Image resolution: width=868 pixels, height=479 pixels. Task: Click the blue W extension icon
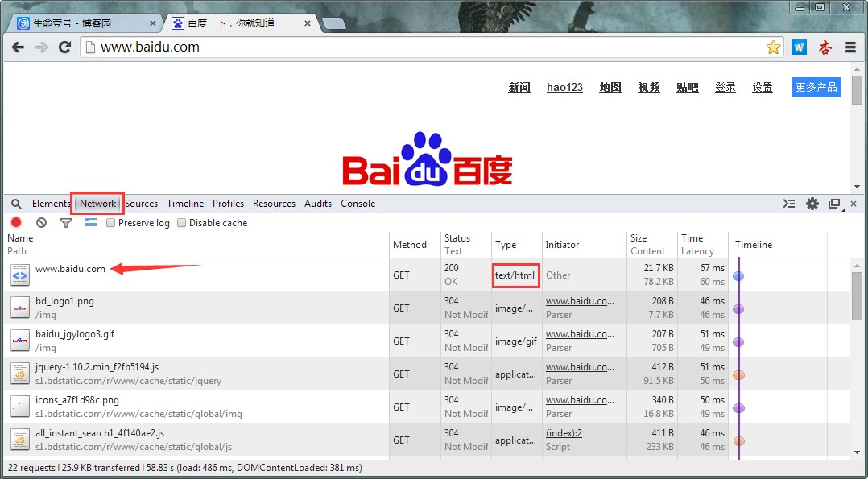tap(799, 47)
